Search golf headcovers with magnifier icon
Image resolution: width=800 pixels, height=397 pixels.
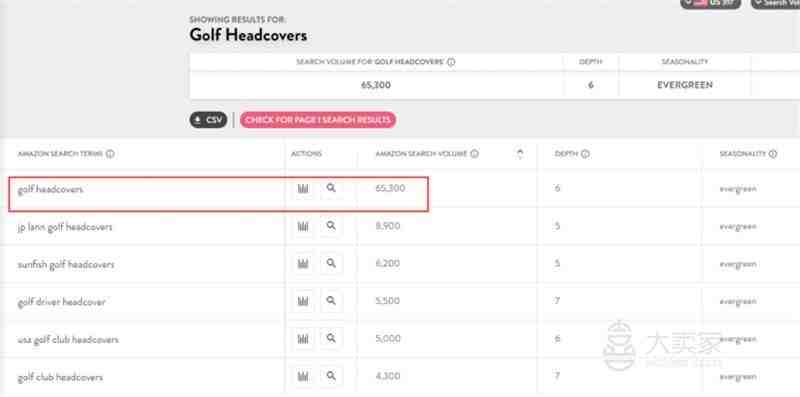[x=331, y=188]
